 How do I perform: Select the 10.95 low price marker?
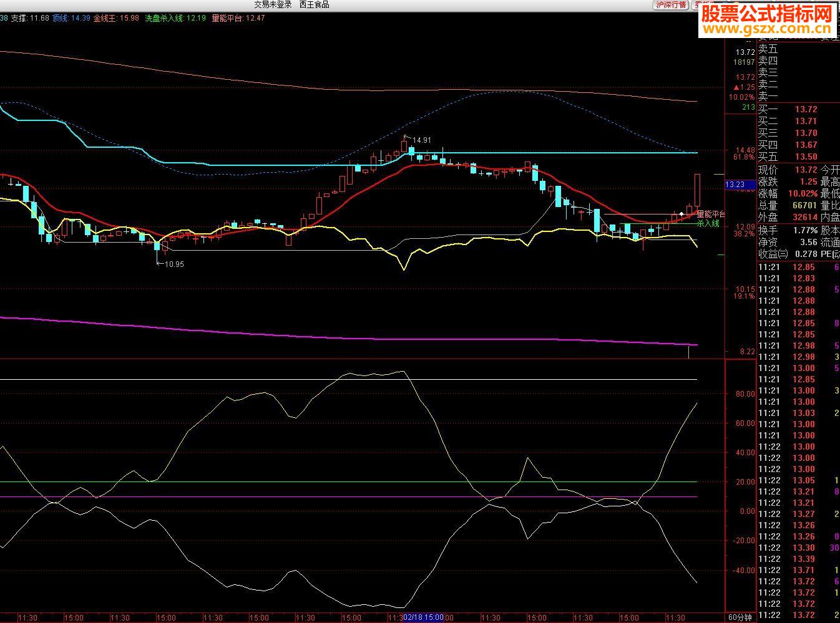[x=174, y=264]
